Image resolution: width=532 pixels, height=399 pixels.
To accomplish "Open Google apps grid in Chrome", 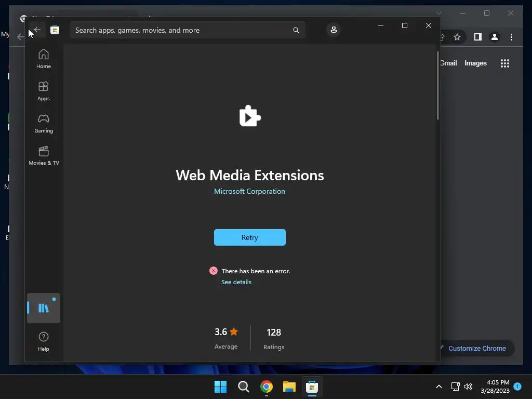I will tap(505, 63).
